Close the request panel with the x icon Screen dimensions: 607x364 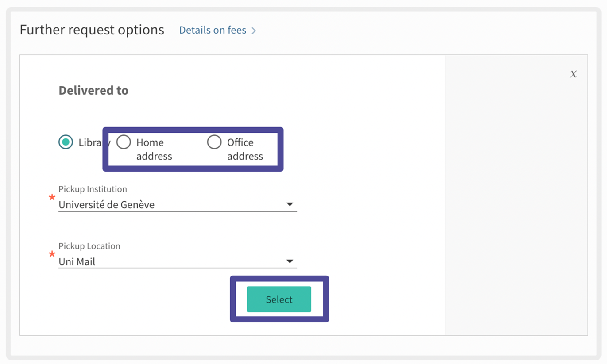573,74
